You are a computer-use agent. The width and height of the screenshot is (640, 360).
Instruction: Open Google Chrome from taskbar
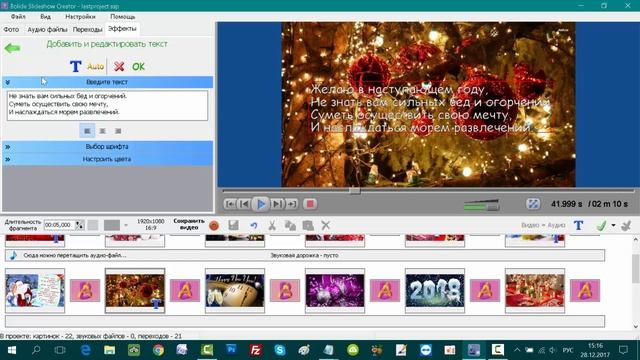158,350
